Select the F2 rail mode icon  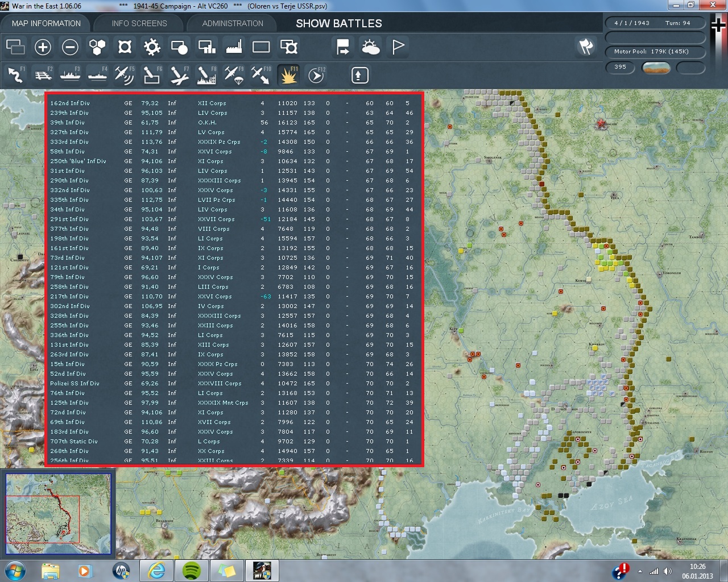coord(43,75)
